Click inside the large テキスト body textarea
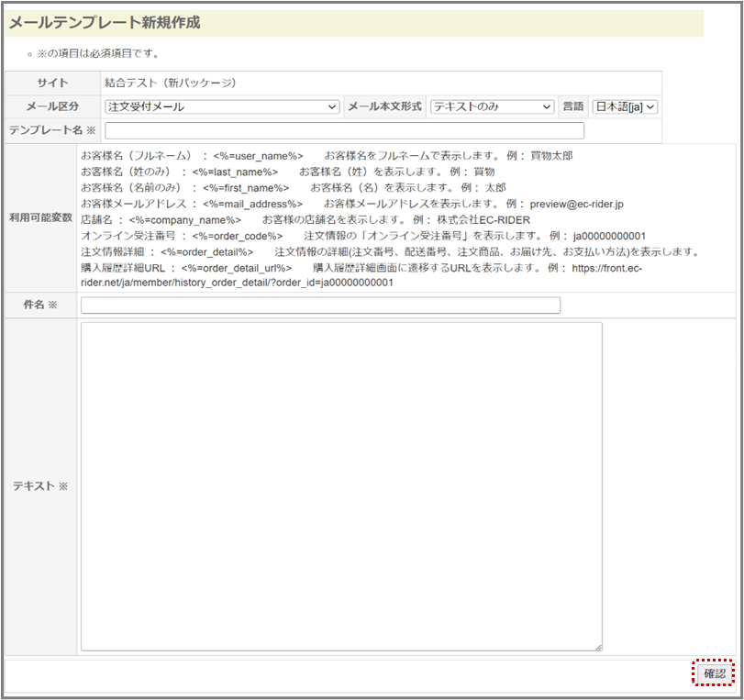 coord(340,486)
